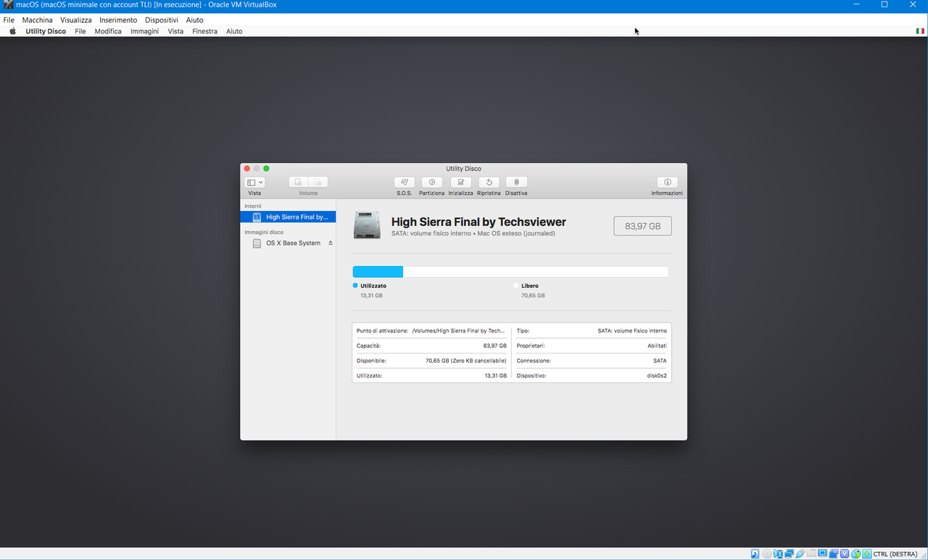This screenshot has width=928, height=560.
Task: Open VirtualBox Aiuto menu
Action: click(194, 20)
